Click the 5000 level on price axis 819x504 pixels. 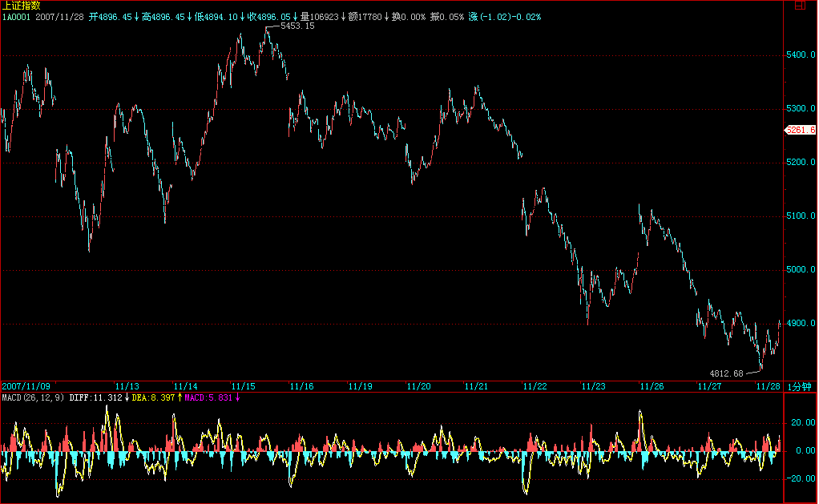pyautogui.click(x=799, y=270)
